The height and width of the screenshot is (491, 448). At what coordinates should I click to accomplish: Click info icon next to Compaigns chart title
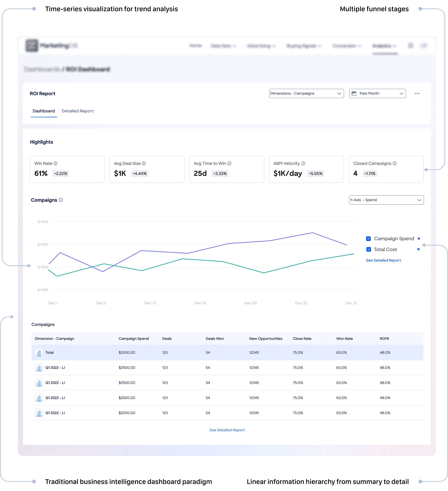[61, 200]
